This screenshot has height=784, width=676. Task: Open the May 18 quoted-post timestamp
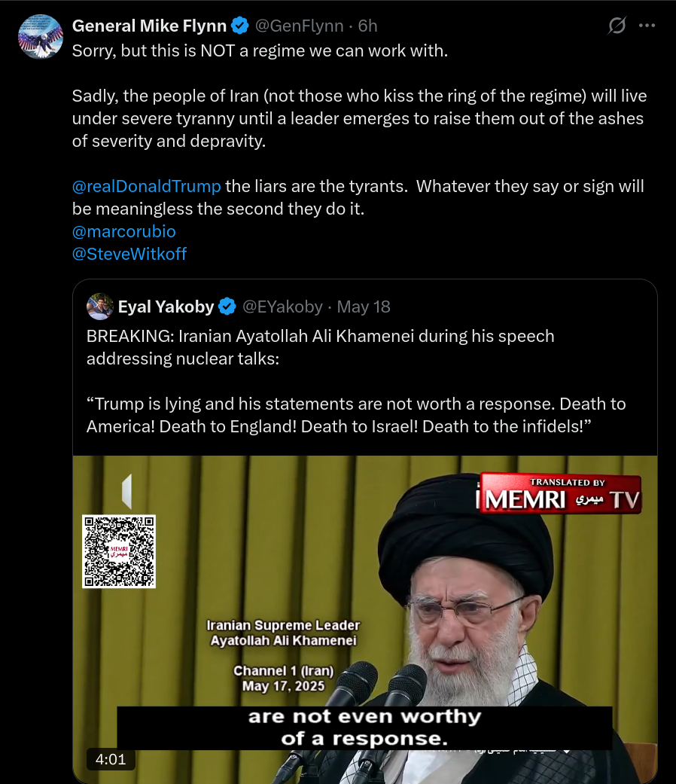tap(364, 307)
